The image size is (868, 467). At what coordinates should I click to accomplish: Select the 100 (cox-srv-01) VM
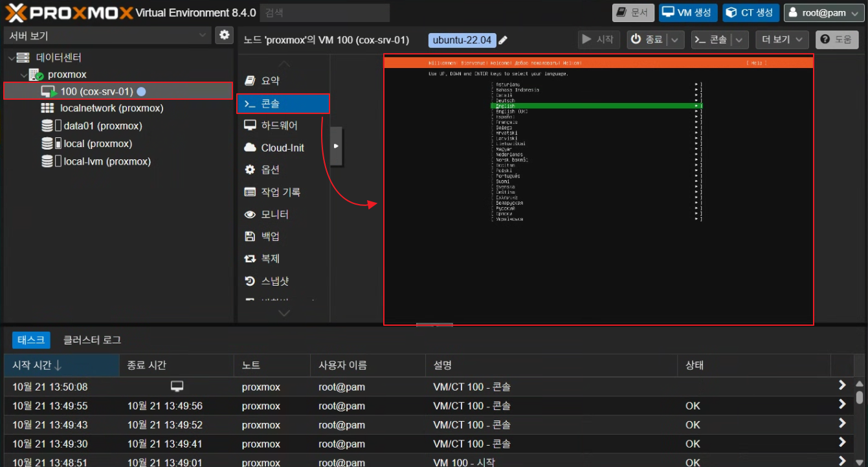[x=118, y=91]
